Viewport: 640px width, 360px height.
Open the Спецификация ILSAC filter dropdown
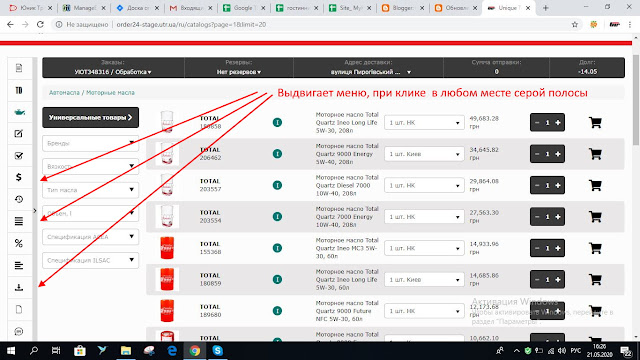tap(90, 260)
